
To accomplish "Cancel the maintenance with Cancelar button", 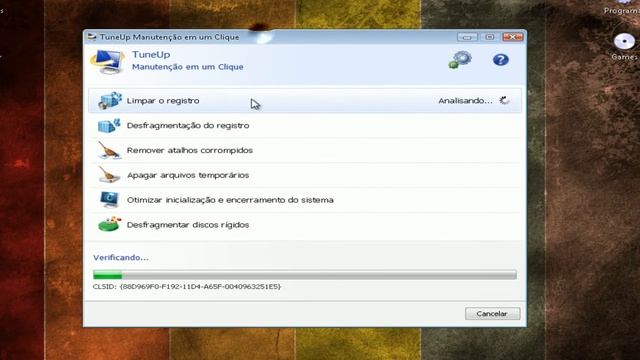I will tap(492, 313).
